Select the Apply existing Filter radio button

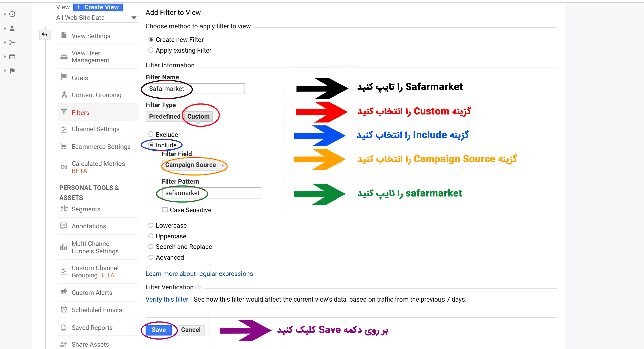151,50
